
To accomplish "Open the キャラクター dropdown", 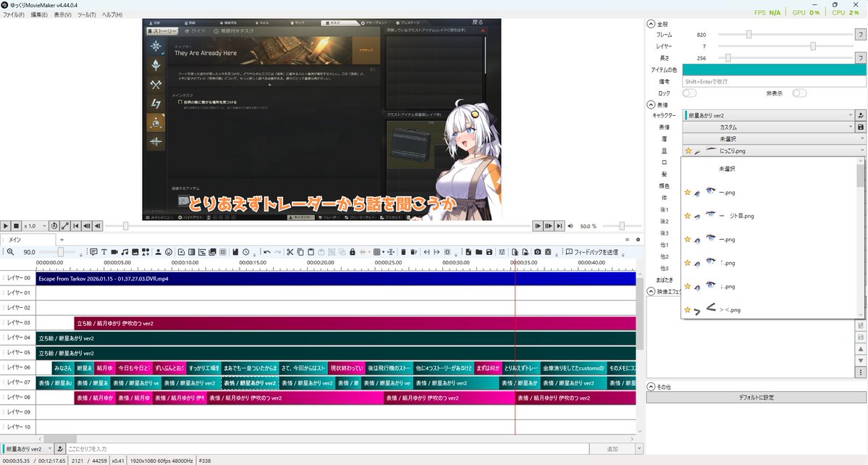I will click(x=768, y=115).
